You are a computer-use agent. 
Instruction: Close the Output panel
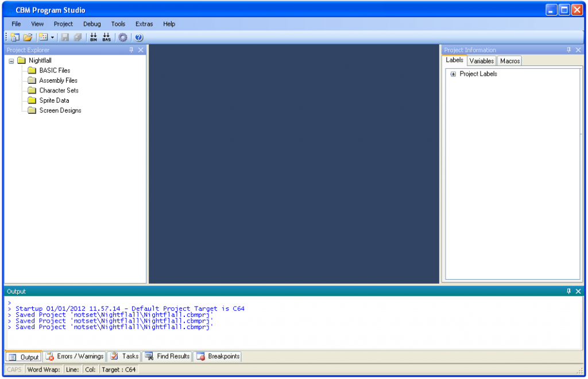[578, 291]
